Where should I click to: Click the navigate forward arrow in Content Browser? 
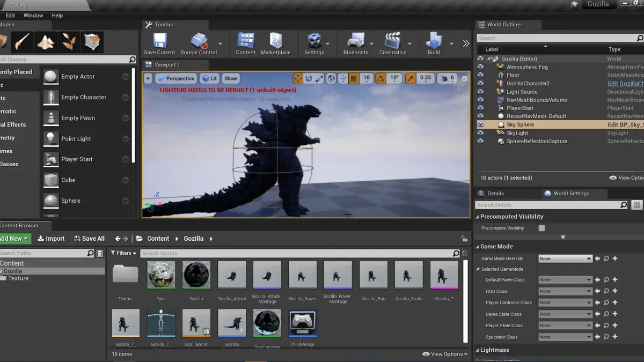(126, 239)
